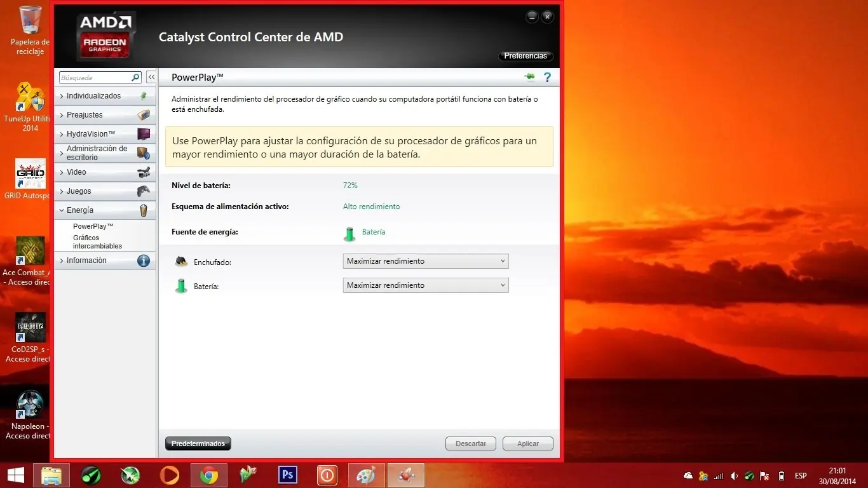The image size is (868, 488).
Task: Expand the Información section
Action: [x=105, y=261]
